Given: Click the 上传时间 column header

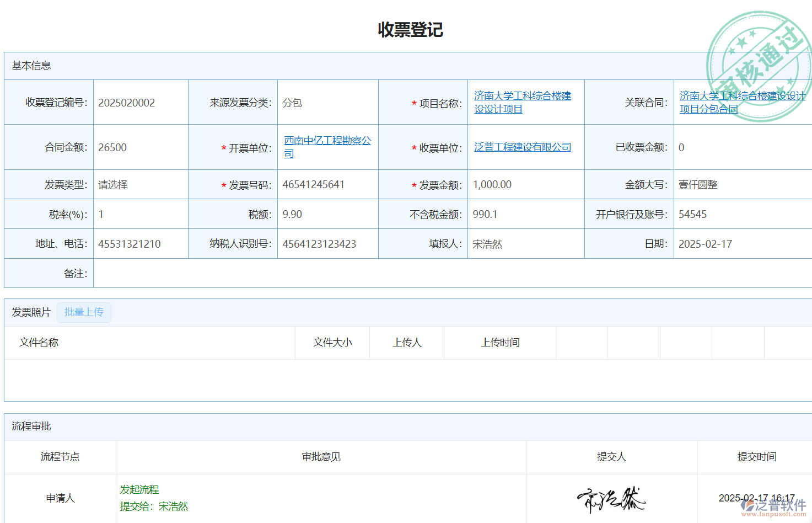Looking at the screenshot, I should click(500, 343).
